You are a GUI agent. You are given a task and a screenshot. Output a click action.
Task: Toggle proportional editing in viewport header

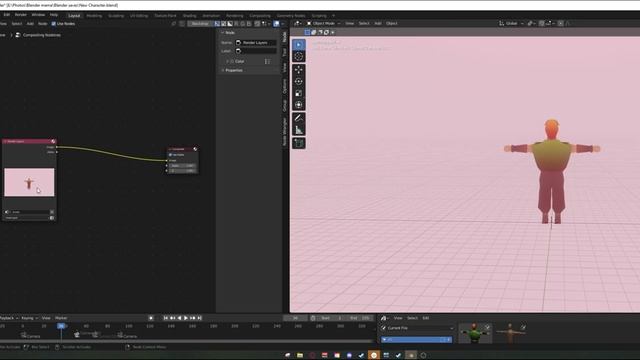pos(561,24)
